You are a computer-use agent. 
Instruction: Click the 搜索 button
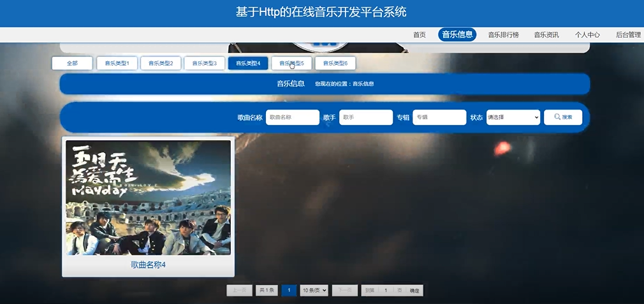563,117
